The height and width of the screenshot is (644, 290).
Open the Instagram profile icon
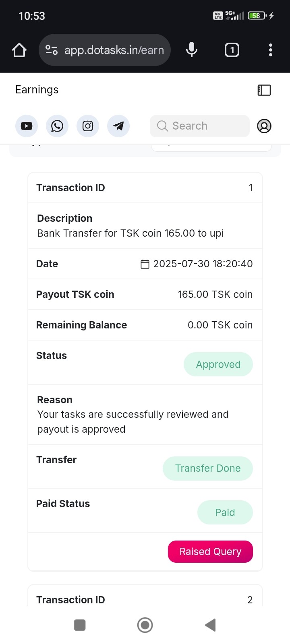88,126
